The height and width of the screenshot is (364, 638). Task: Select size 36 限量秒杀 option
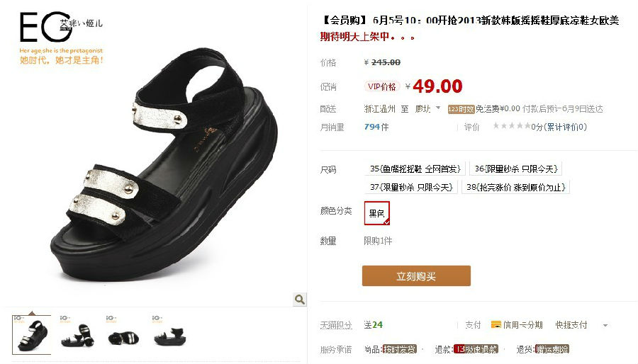click(515, 169)
